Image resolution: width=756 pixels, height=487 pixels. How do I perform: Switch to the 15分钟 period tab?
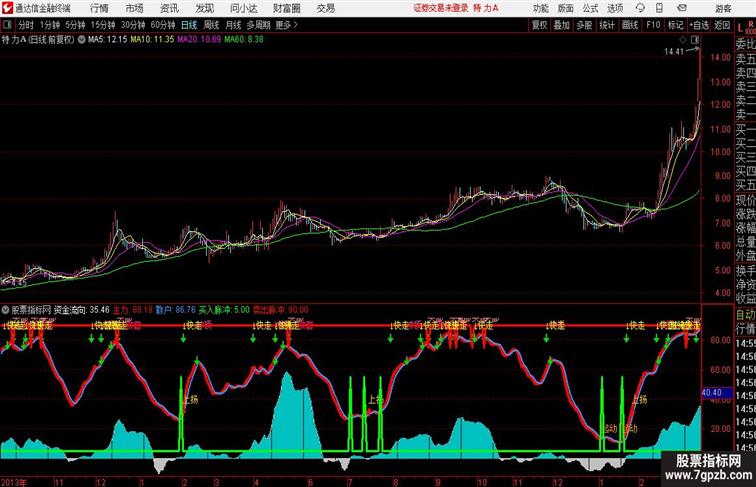point(103,25)
